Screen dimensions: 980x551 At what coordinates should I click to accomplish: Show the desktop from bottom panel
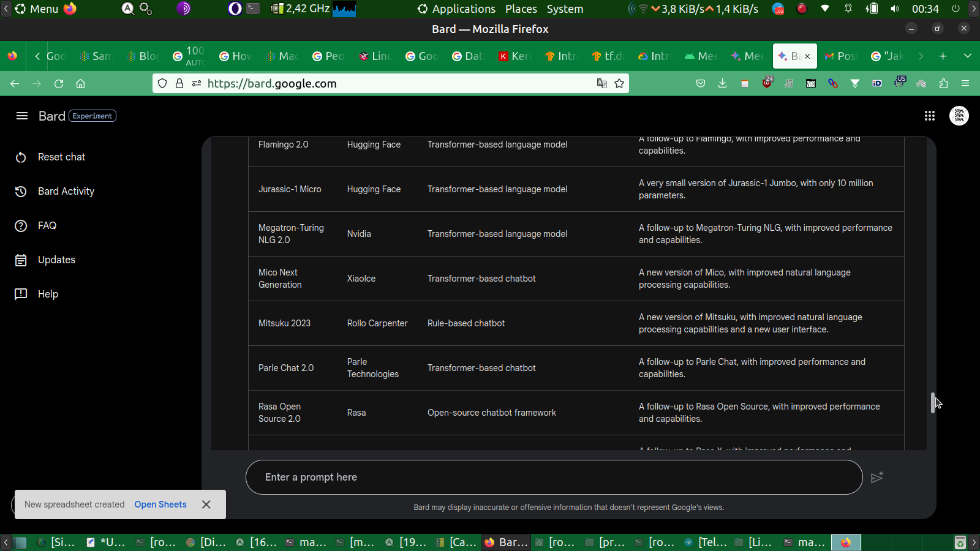click(x=20, y=542)
